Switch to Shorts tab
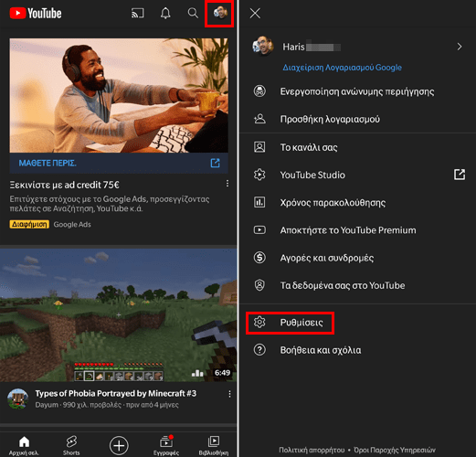This screenshot has height=457, width=476. (x=71, y=445)
